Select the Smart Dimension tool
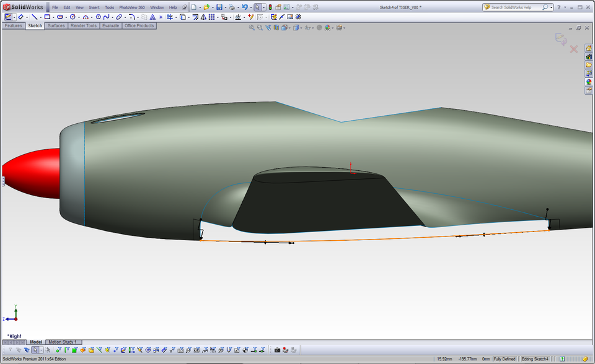This screenshot has height=364, width=595. tap(19, 17)
